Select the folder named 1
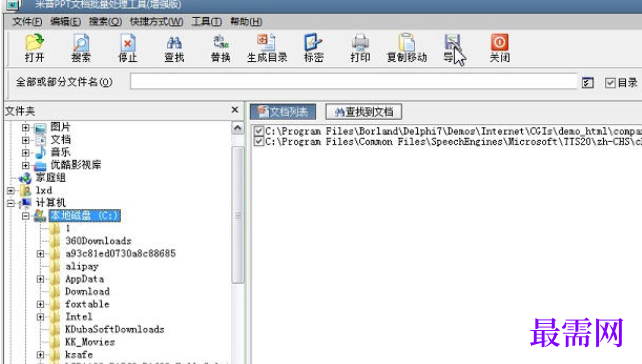642x364 pixels. click(x=68, y=228)
